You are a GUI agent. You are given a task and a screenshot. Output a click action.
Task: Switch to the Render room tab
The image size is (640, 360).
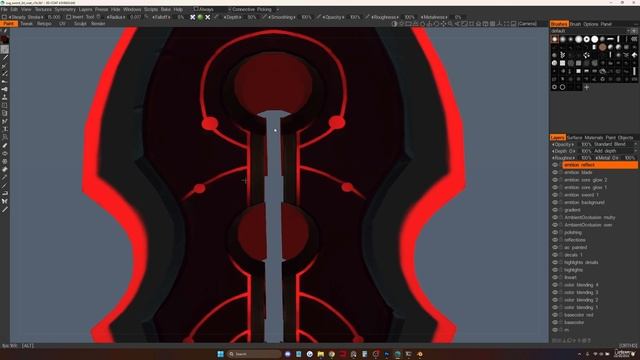pos(98,24)
